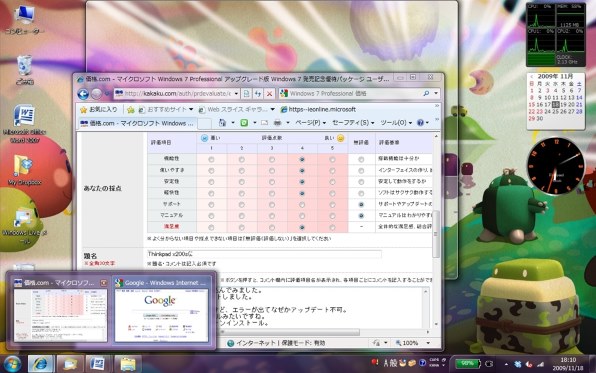Image resolution: width=596 pixels, height=373 pixels.
Task: Click the title field containing Thinkpad x200s
Action: pos(264,254)
